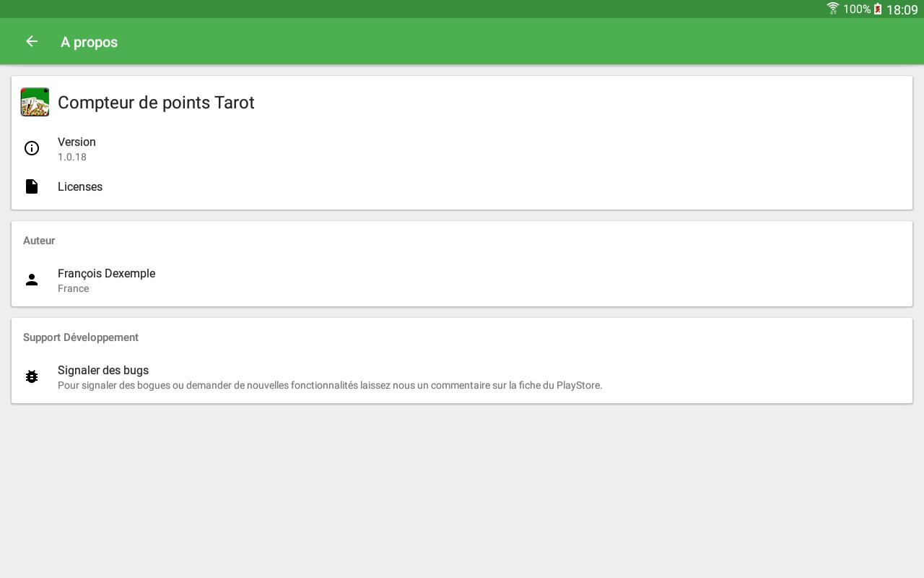Click the Support Développement section header

pos(81,337)
